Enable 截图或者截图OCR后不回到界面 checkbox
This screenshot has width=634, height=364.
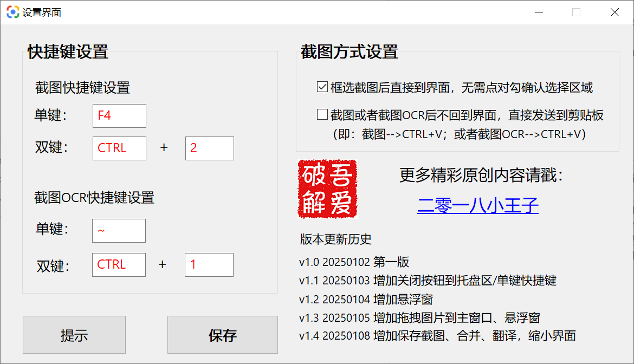[322, 114]
